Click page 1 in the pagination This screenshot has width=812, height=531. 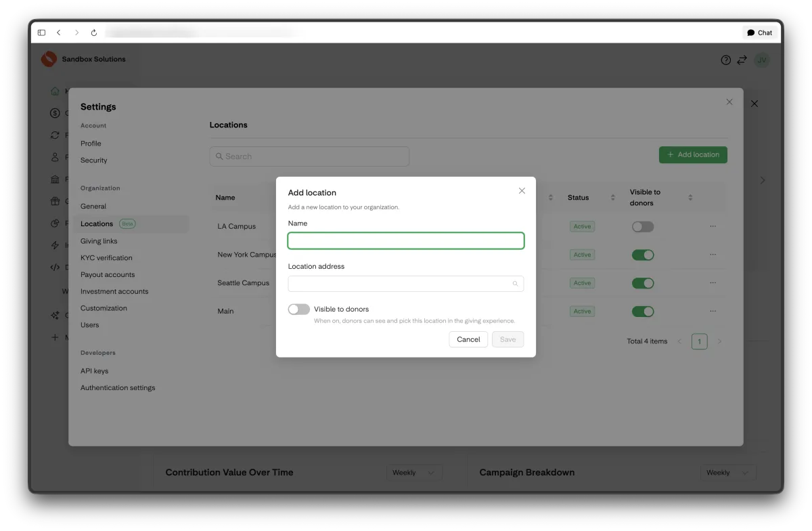[700, 341]
